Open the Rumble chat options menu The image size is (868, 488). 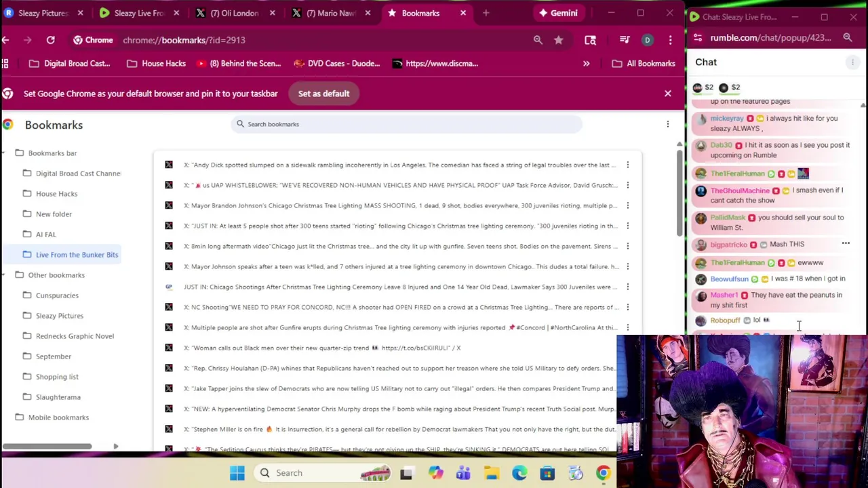pyautogui.click(x=852, y=62)
